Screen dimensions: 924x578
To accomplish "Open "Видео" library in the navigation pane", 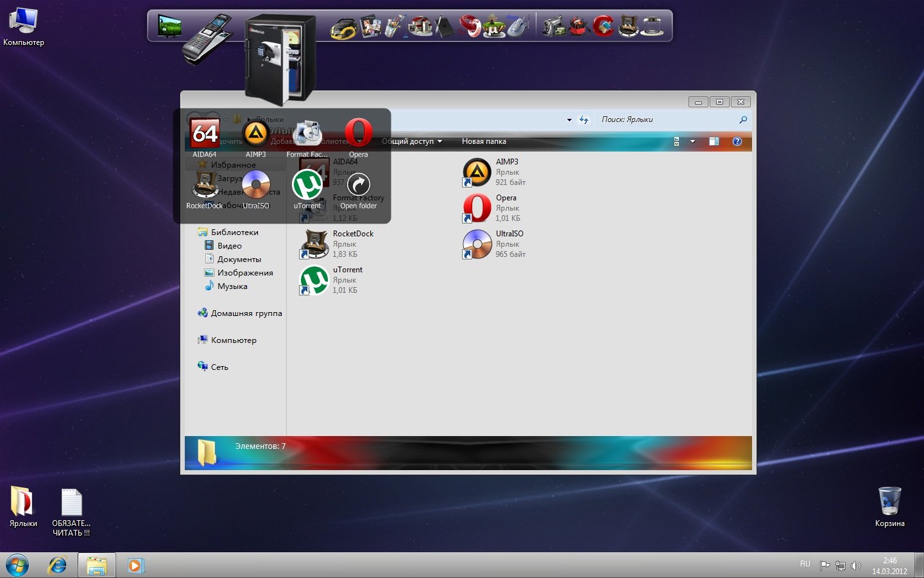I will [223, 246].
